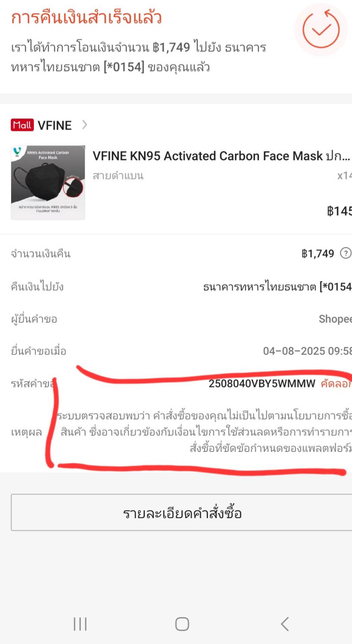Tap the request date 04-08-2025 value
The height and width of the screenshot is (644, 352).
(x=307, y=351)
